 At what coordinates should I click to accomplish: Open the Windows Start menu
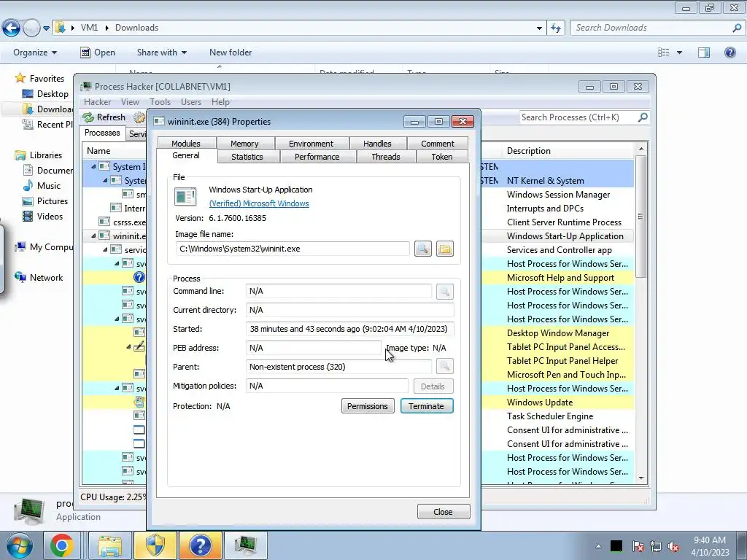[19, 545]
